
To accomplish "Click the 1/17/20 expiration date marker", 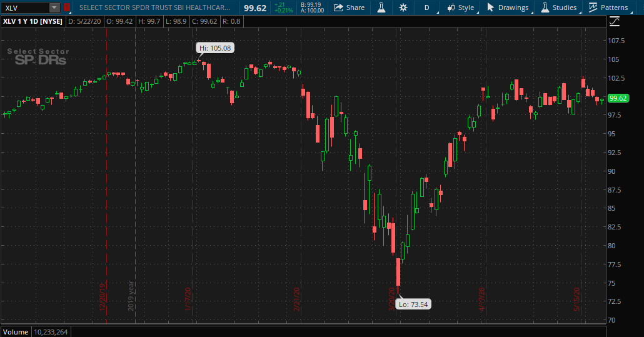I will [x=188, y=299].
